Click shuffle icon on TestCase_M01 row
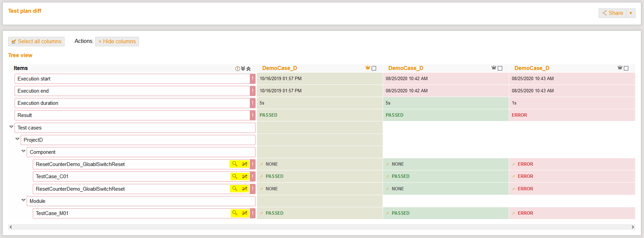644x238 pixels. (x=245, y=213)
